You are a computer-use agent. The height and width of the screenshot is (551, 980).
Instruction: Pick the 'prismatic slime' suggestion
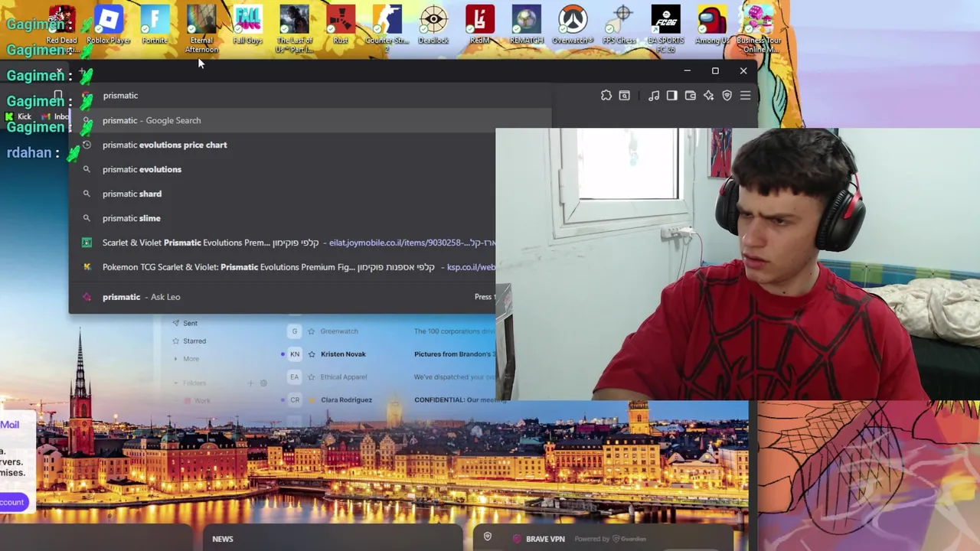pyautogui.click(x=283, y=218)
